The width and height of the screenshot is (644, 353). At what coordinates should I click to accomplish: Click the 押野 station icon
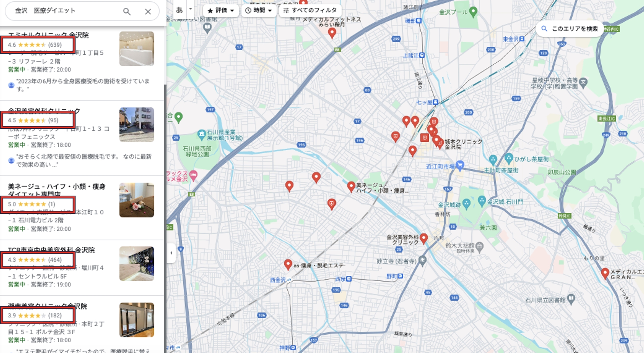pyautogui.click(x=293, y=348)
